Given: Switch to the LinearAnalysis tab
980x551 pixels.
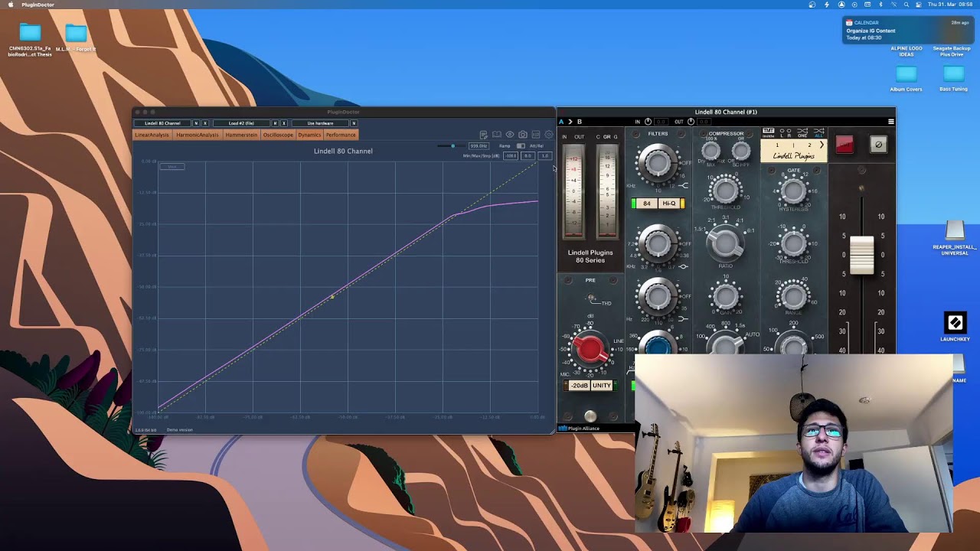Looking at the screenshot, I should [x=153, y=135].
